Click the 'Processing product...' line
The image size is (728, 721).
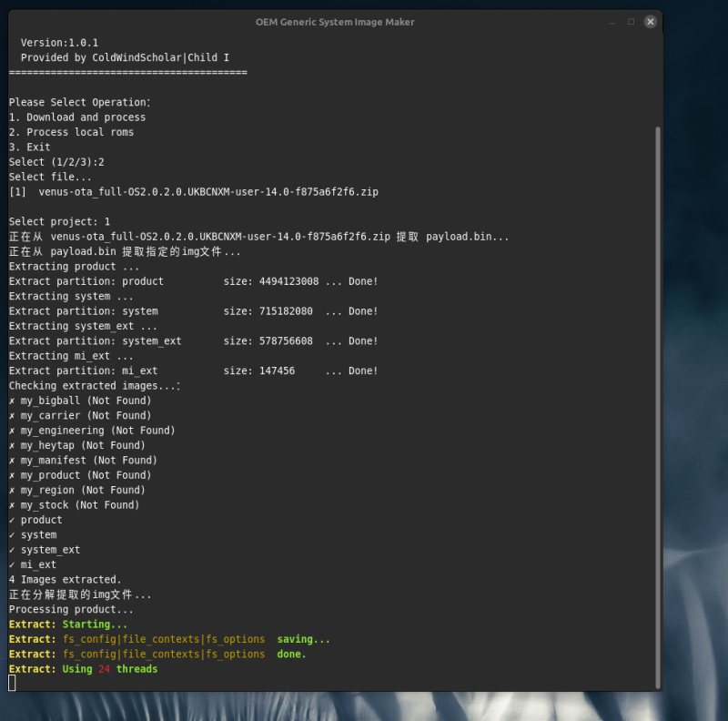71,609
